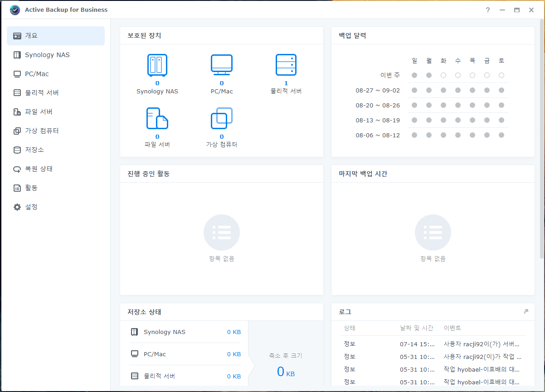Open Synology NAS in the sidebar

click(56, 55)
